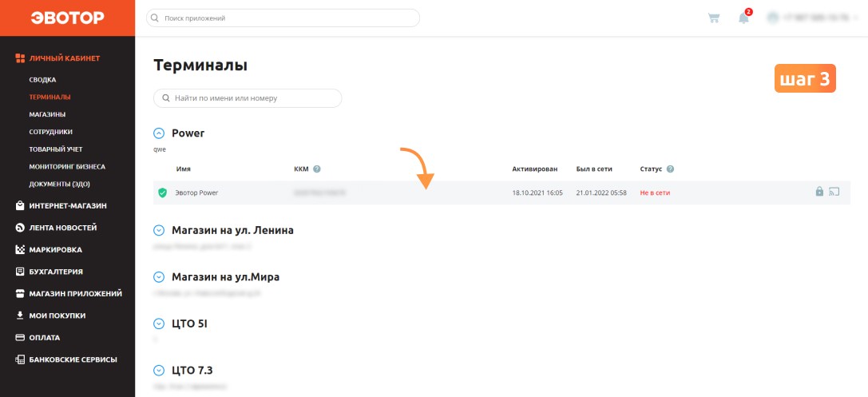Click help icon next to ККМ
The width and height of the screenshot is (868, 397).
(x=317, y=169)
